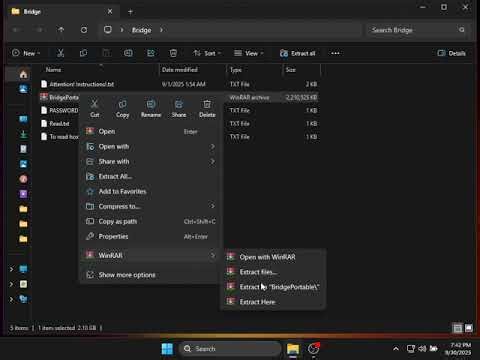Image resolution: width=480 pixels, height=360 pixels.
Task: Click Copy icon in context menu
Action: (122, 109)
